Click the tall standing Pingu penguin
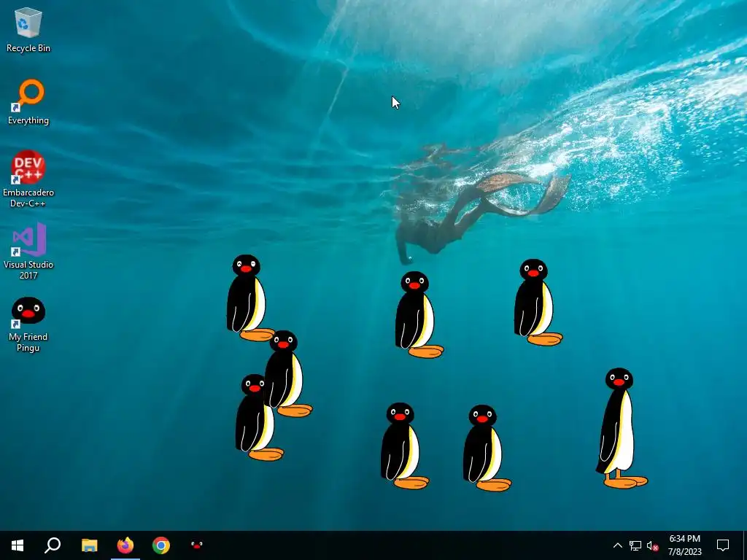 coord(622,428)
